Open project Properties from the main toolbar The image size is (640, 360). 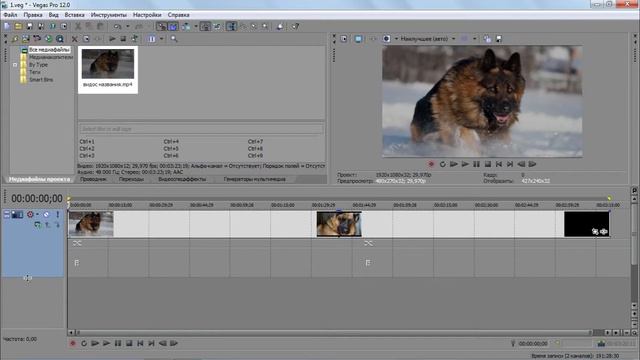click(x=64, y=27)
